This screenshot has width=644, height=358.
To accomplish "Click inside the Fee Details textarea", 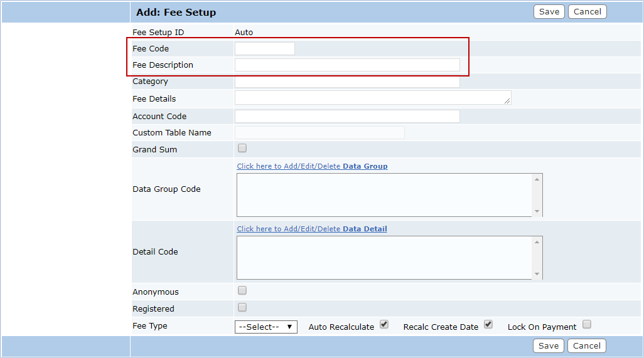I will pos(372,98).
